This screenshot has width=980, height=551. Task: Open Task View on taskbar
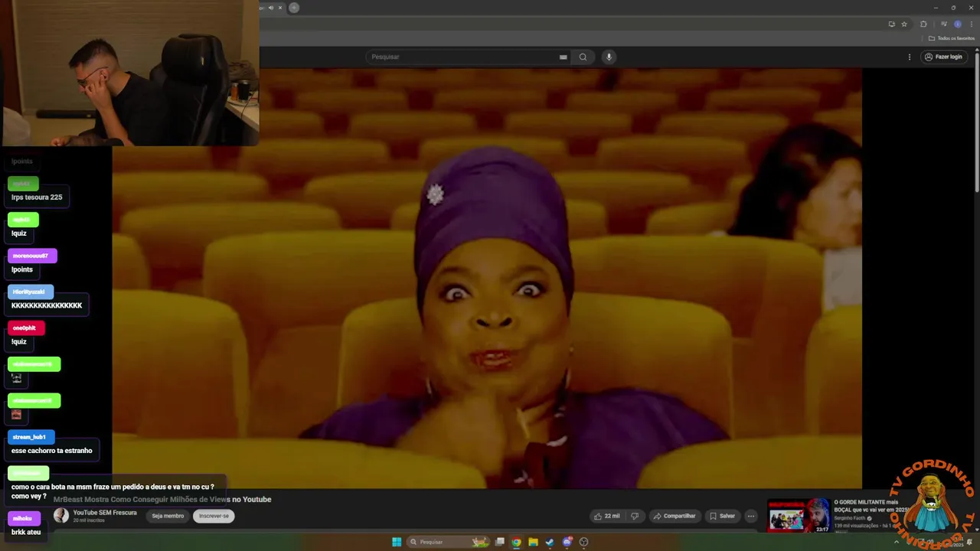coord(500,542)
